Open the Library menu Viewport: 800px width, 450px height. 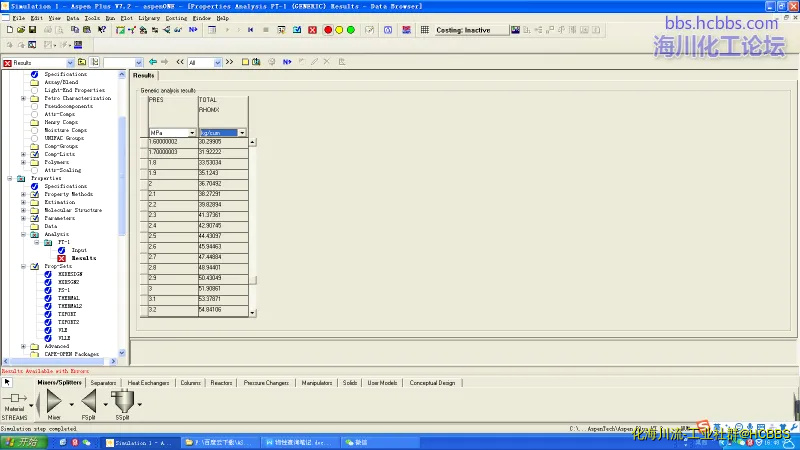tap(149, 18)
